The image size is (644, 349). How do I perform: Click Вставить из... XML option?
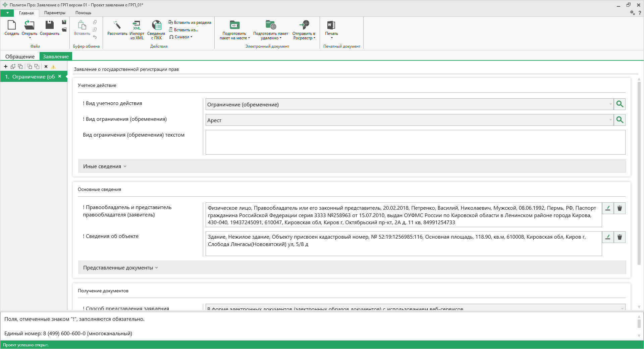tap(183, 30)
